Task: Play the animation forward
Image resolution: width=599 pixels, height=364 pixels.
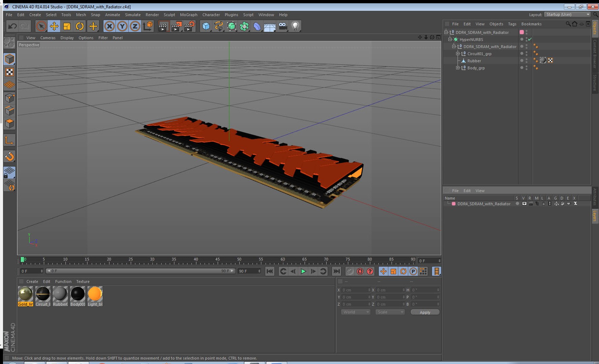Action: tap(303, 271)
